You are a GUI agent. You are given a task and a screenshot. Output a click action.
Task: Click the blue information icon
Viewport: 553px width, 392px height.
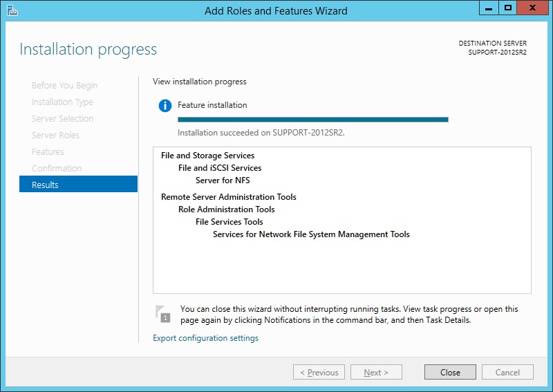[165, 106]
